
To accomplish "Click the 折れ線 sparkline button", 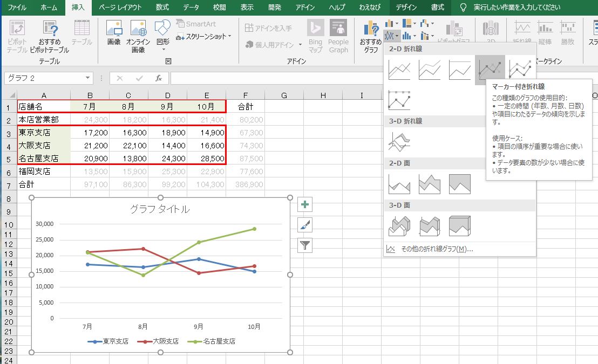I will coord(522,32).
